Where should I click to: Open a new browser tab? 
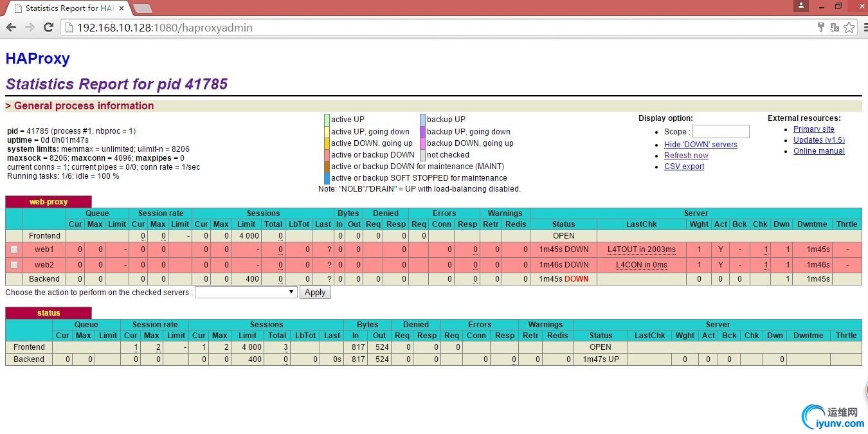(142, 8)
